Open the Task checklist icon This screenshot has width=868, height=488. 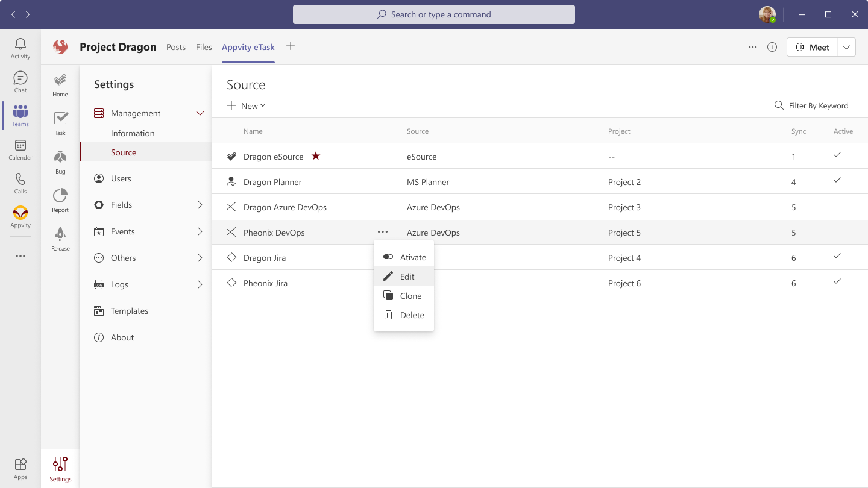pyautogui.click(x=60, y=124)
